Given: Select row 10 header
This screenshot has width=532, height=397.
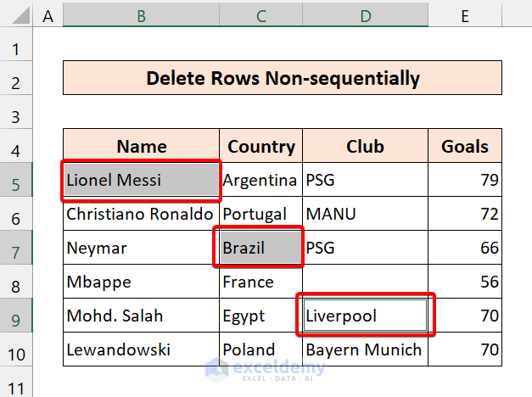Looking at the screenshot, I should (16, 349).
